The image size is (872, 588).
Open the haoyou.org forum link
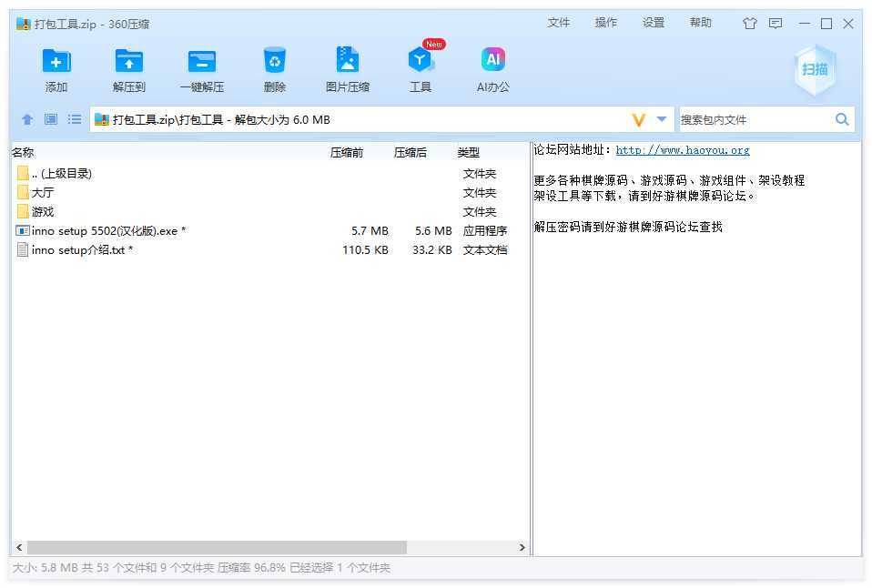683,150
